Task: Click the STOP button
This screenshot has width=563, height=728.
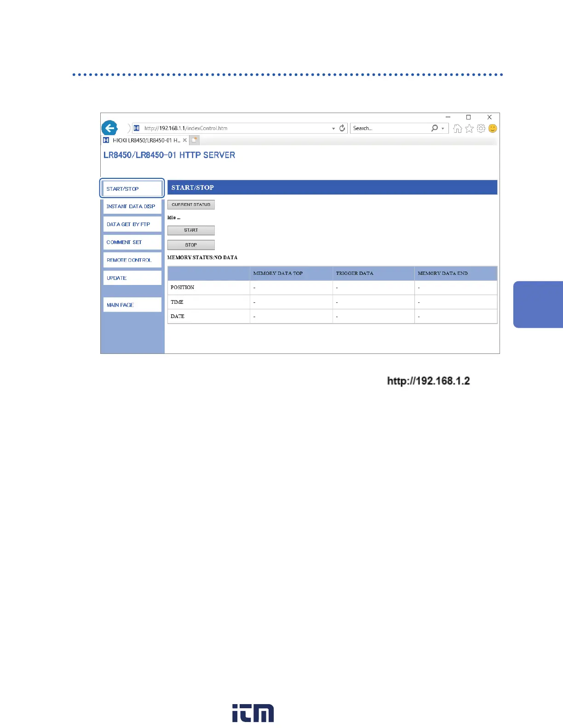Action: pos(191,245)
